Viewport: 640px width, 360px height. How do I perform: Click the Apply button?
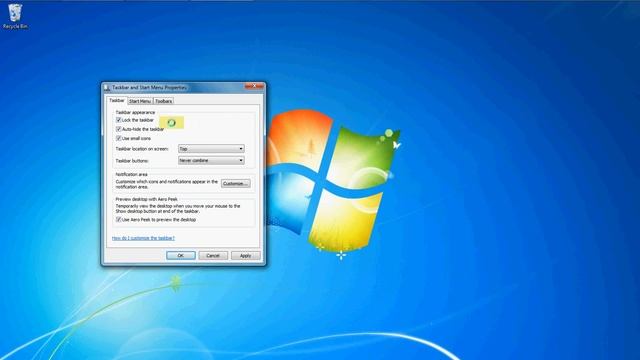pyautogui.click(x=245, y=256)
